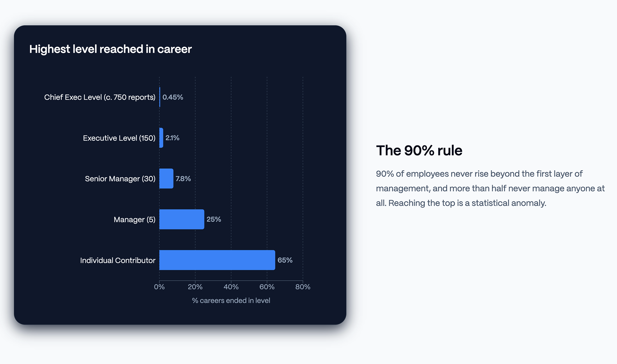Click the "% careers ended in level" axis title
Screen dimensions: 617x364
point(231,300)
